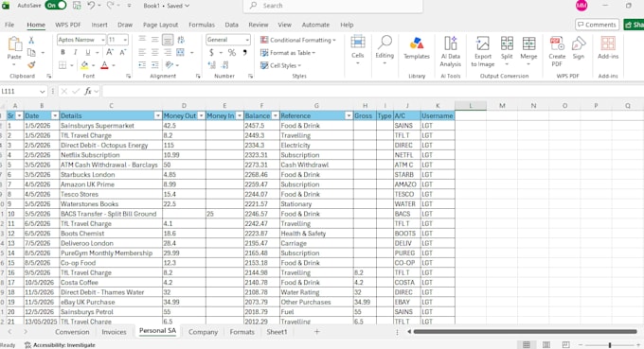Switch to the WPS PDF ribbon tab
The height and width of the screenshot is (349, 644).
pos(68,25)
